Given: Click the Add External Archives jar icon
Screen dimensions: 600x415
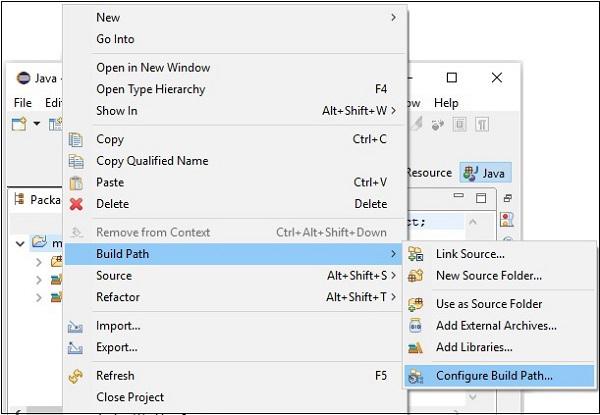Looking at the screenshot, I should pos(417,325).
